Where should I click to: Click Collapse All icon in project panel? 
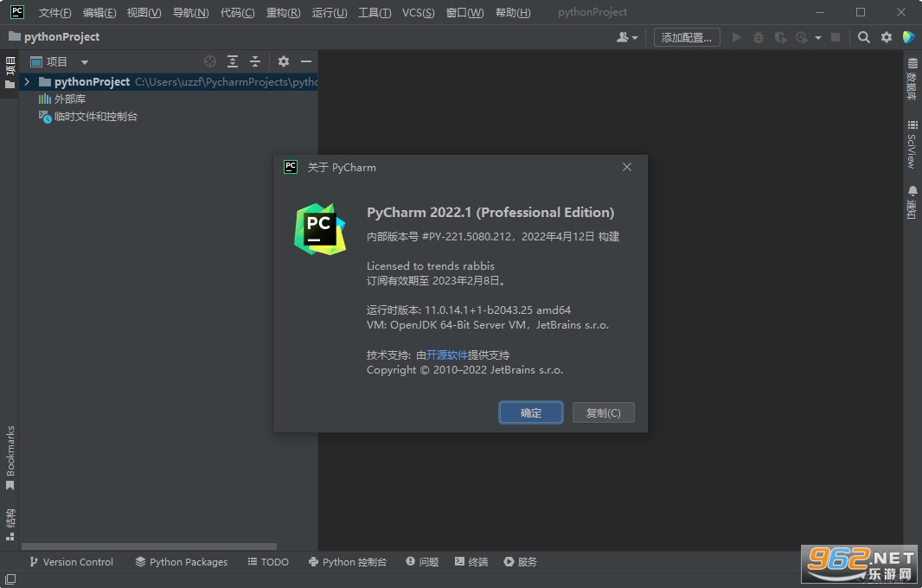pos(255,61)
